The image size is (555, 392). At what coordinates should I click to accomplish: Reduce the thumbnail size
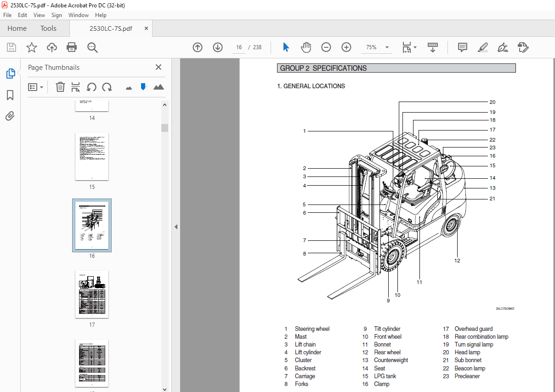point(129,87)
